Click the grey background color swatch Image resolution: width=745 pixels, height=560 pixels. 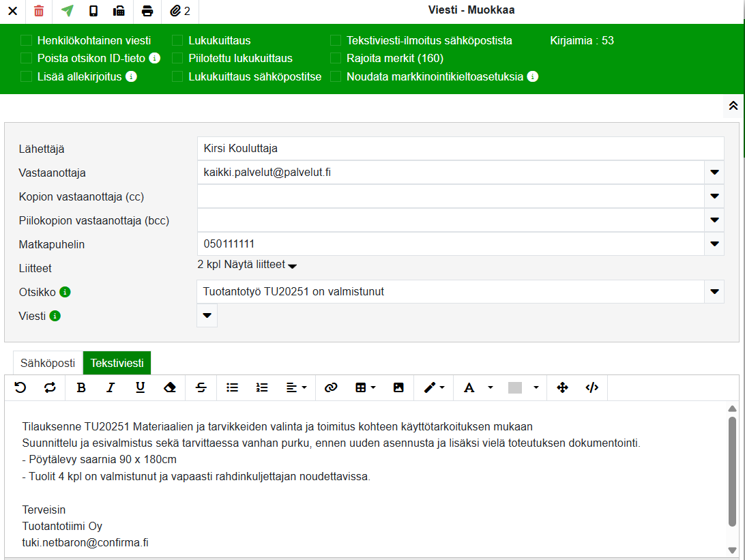click(515, 387)
